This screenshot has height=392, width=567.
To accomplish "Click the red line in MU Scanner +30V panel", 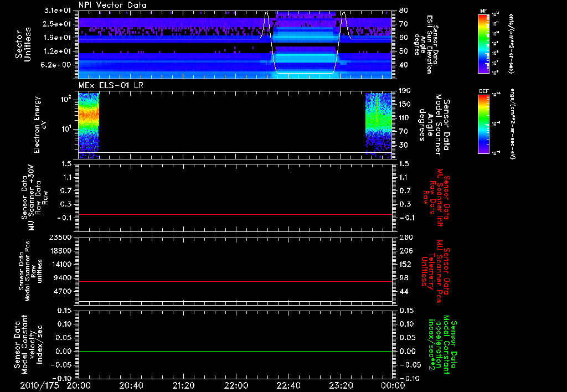I will pyautogui.click(x=235, y=215).
